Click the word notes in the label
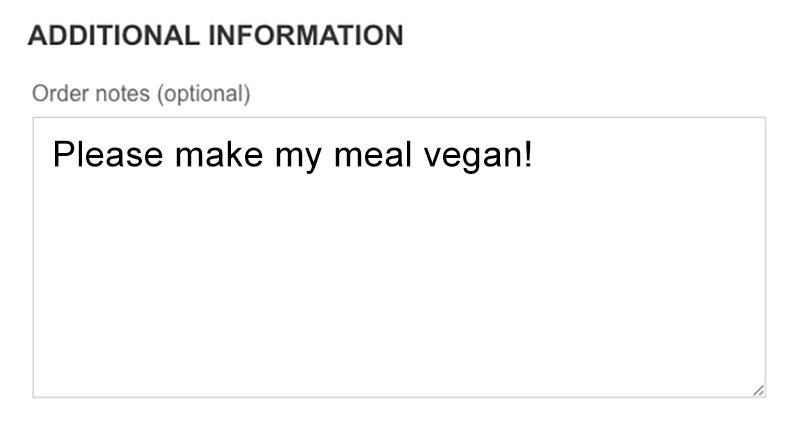Viewport: 800px width, 446px height. (x=123, y=94)
